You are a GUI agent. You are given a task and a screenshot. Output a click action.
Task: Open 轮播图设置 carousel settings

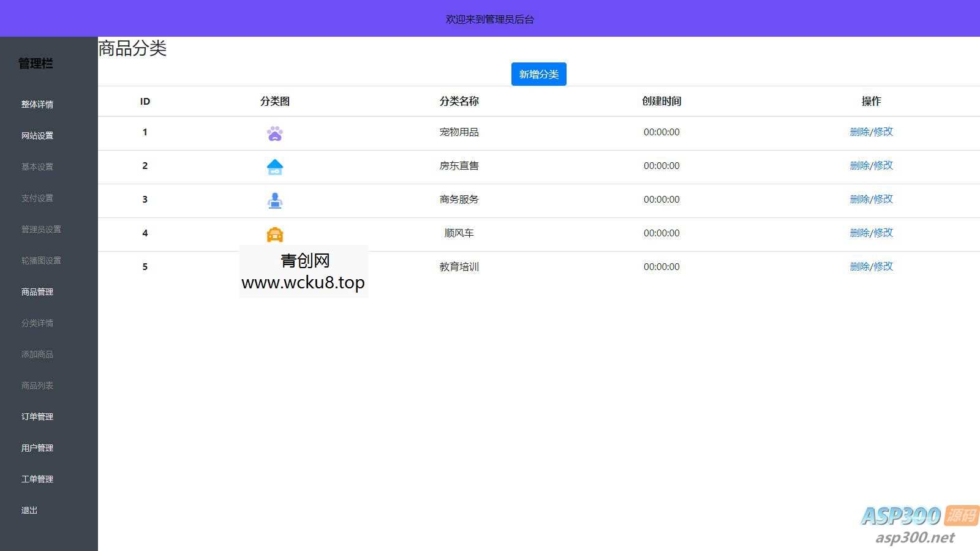tap(40, 260)
